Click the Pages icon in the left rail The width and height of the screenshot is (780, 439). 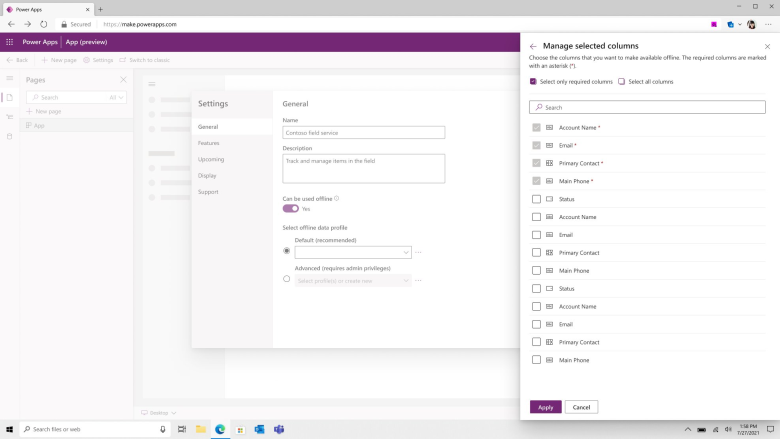(x=9, y=97)
